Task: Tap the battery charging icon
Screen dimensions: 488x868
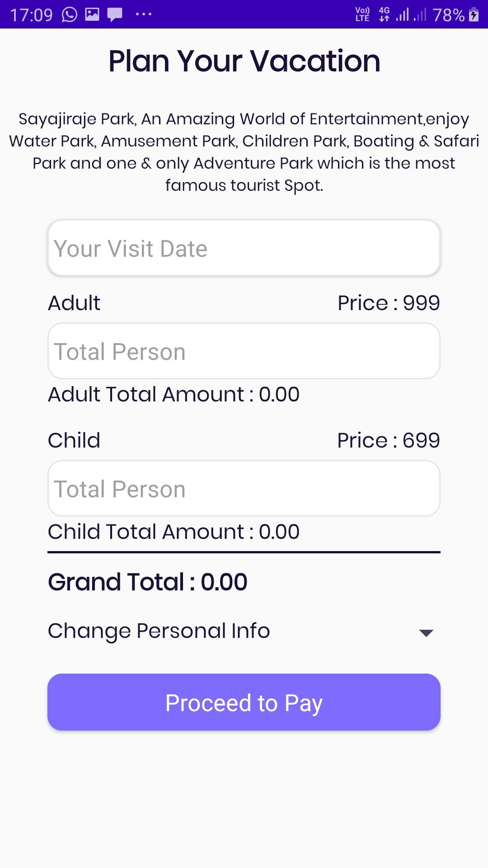Action: [474, 15]
